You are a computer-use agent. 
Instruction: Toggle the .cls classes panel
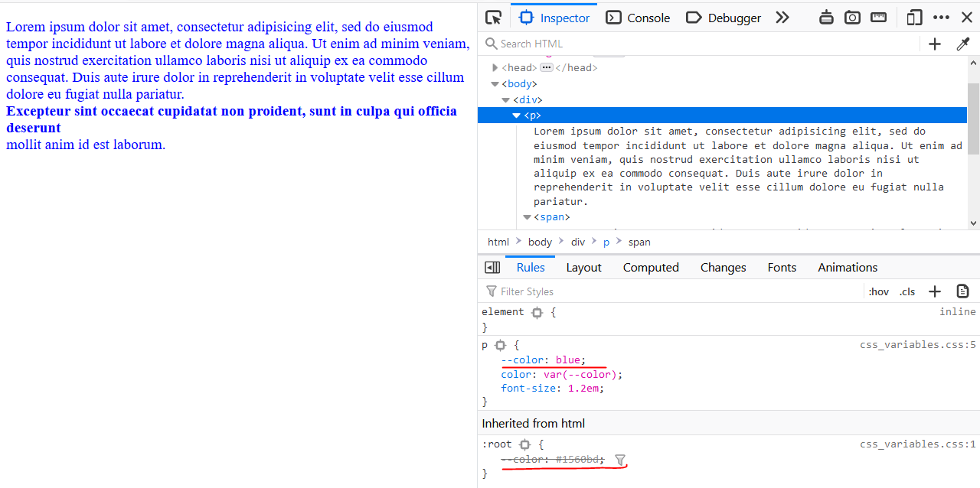(x=907, y=291)
